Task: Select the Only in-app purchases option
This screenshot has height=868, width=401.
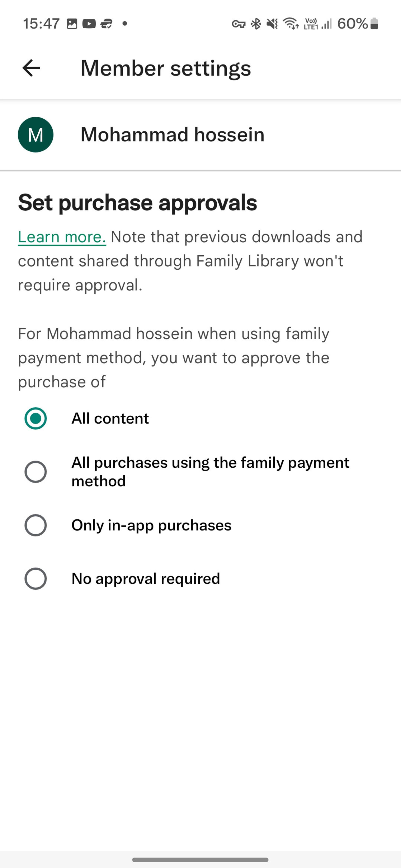Action: click(x=36, y=525)
